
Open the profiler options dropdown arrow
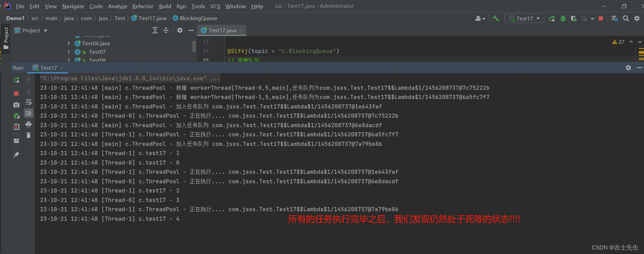tap(592, 19)
